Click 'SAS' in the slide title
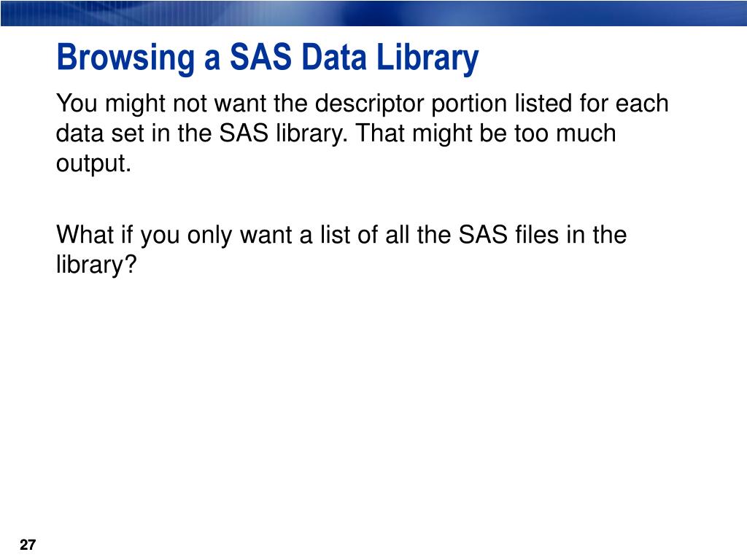The image size is (747, 560). pyautogui.click(x=260, y=57)
